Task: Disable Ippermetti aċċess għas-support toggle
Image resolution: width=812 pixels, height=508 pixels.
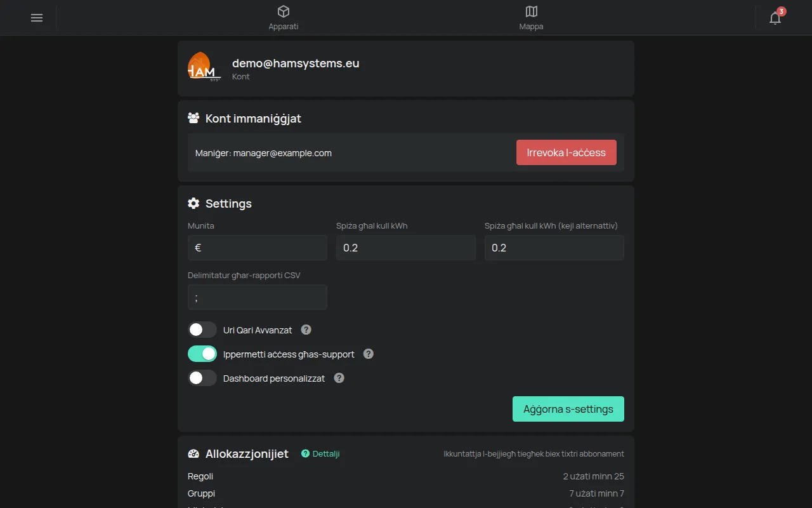Action: [202, 354]
